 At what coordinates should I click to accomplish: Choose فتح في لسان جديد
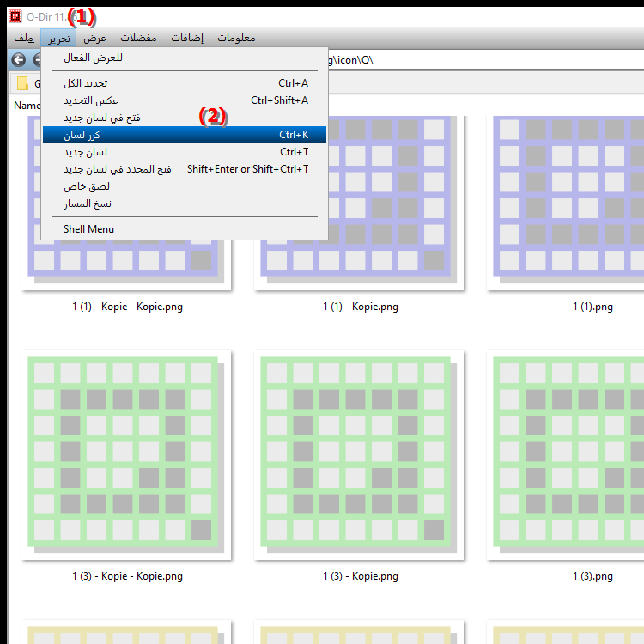pyautogui.click(x=185, y=118)
